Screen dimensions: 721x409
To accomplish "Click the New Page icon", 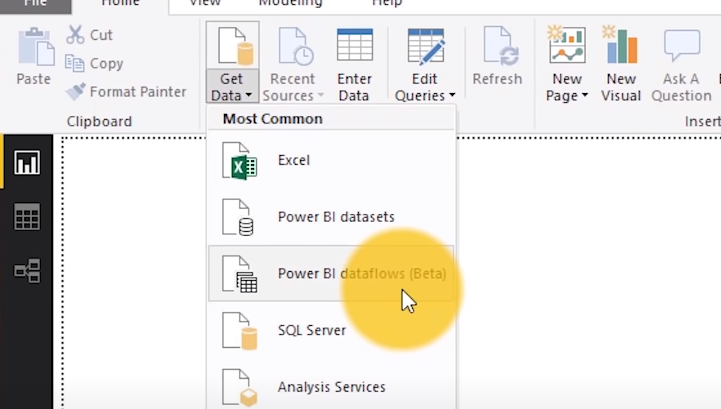I will tap(566, 45).
